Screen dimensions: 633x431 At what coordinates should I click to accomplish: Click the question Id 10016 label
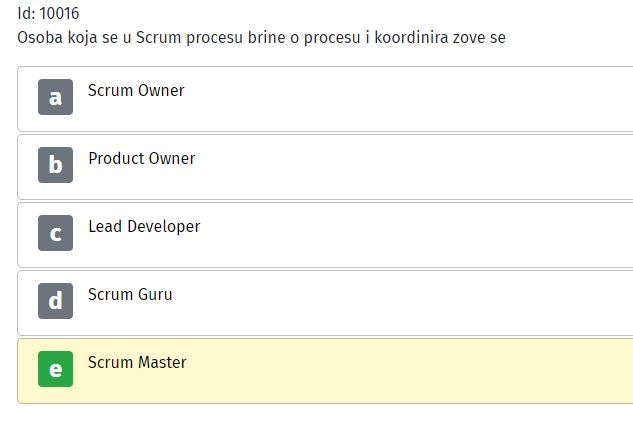48,13
